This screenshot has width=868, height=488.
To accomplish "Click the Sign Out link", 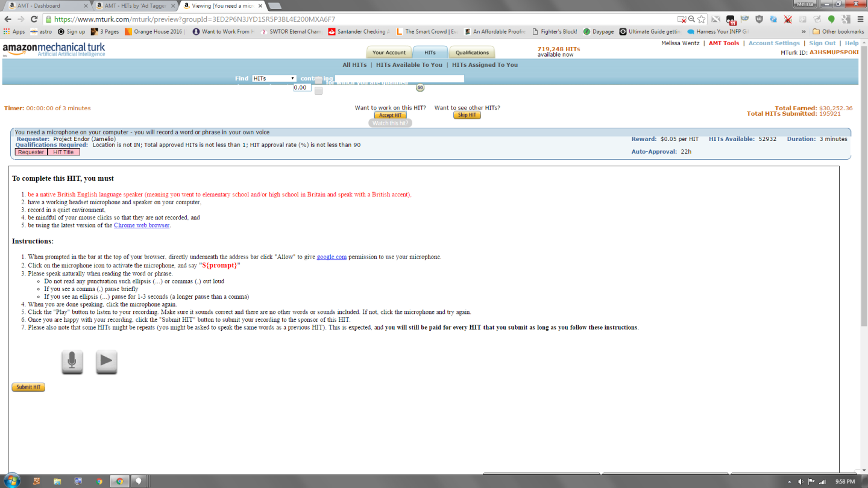I will [822, 43].
